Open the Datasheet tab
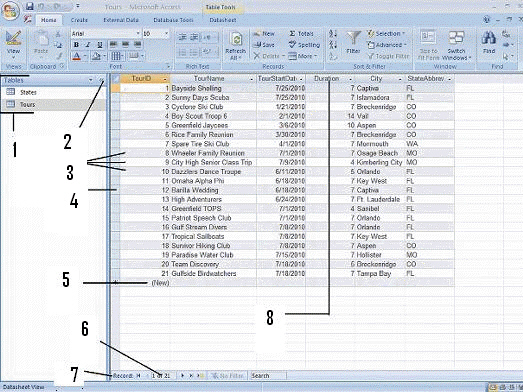The width and height of the screenshot is (523, 392). (222, 20)
